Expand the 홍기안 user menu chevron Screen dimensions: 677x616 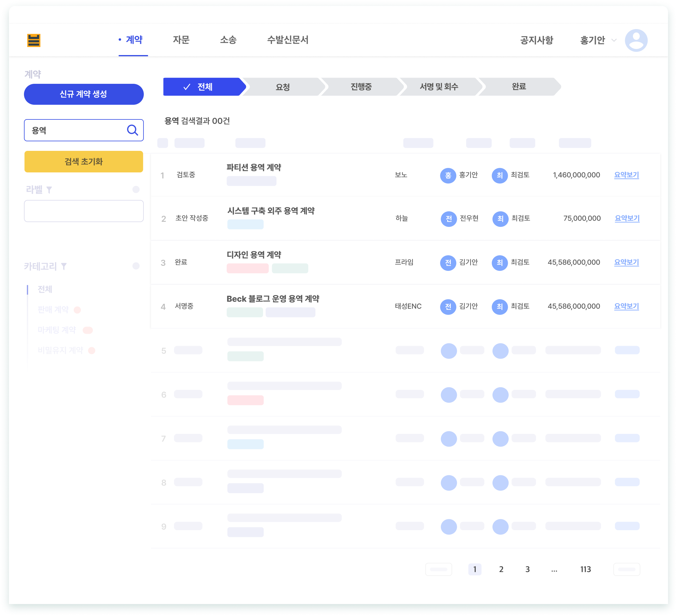[x=613, y=40]
